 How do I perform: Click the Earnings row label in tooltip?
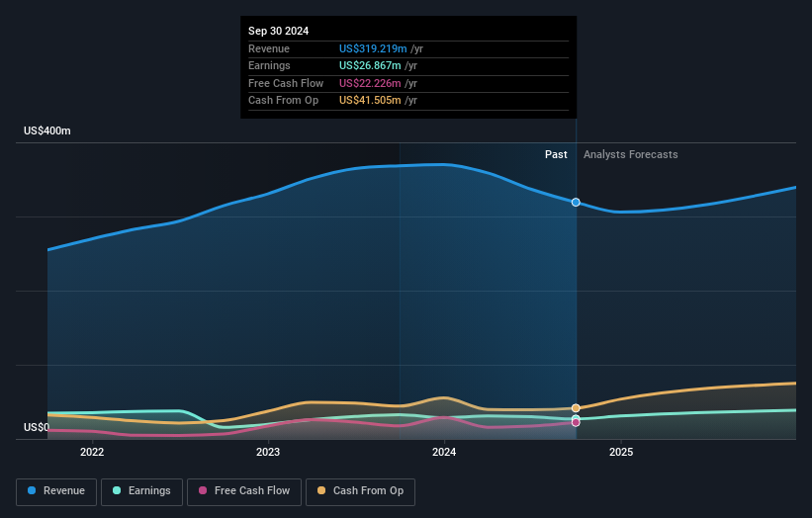[x=269, y=65]
